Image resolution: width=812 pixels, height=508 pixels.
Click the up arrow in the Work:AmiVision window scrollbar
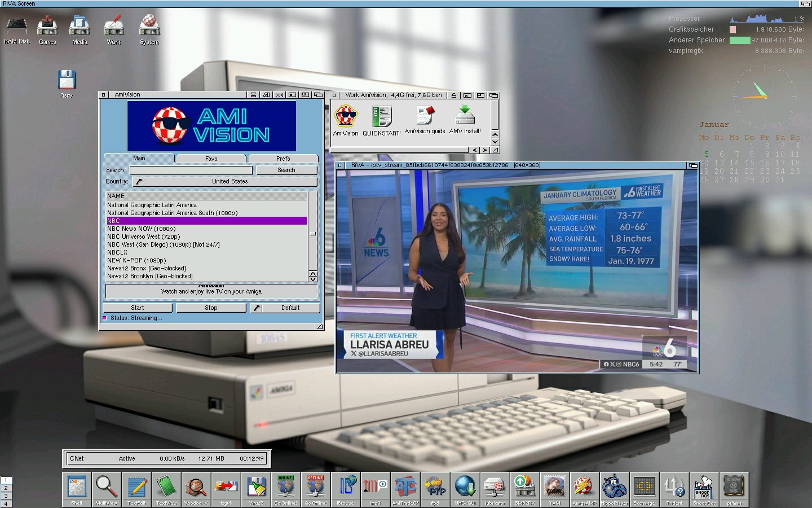pos(495,135)
